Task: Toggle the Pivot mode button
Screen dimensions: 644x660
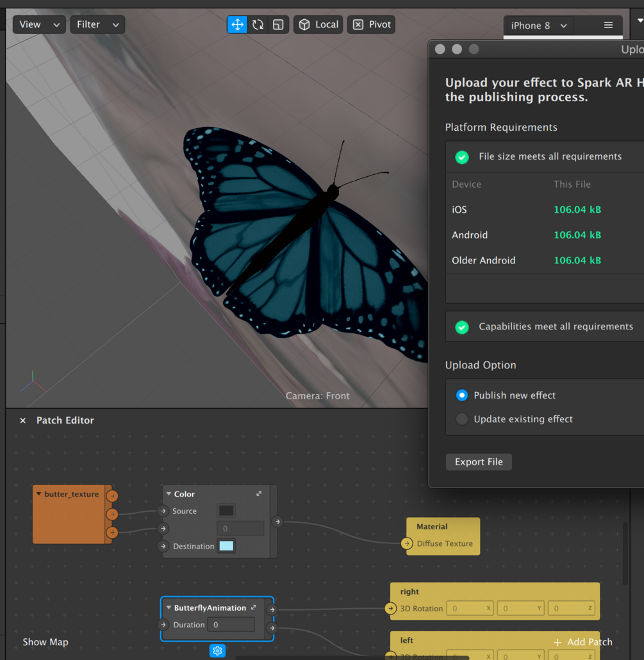Action: point(371,24)
